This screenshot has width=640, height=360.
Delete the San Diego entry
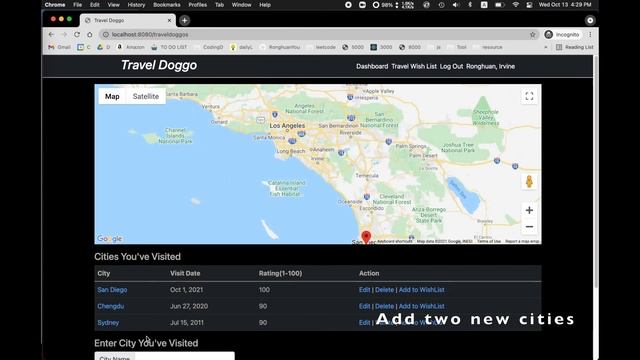pyautogui.click(x=384, y=290)
